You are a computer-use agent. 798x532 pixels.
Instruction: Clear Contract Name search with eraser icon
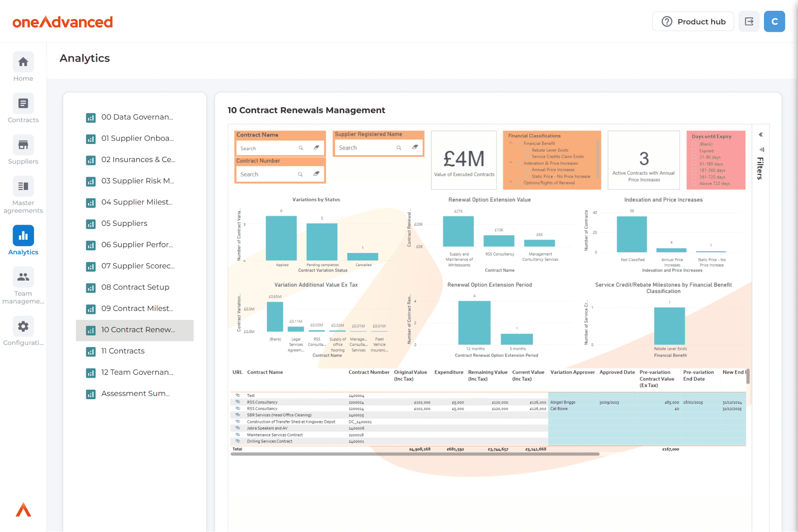tap(317, 148)
